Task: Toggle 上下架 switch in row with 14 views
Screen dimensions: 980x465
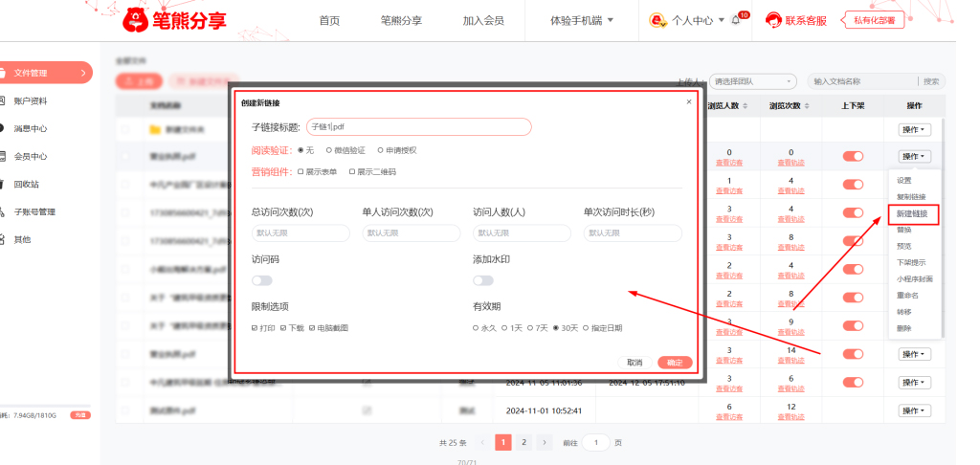Action: [x=853, y=354]
